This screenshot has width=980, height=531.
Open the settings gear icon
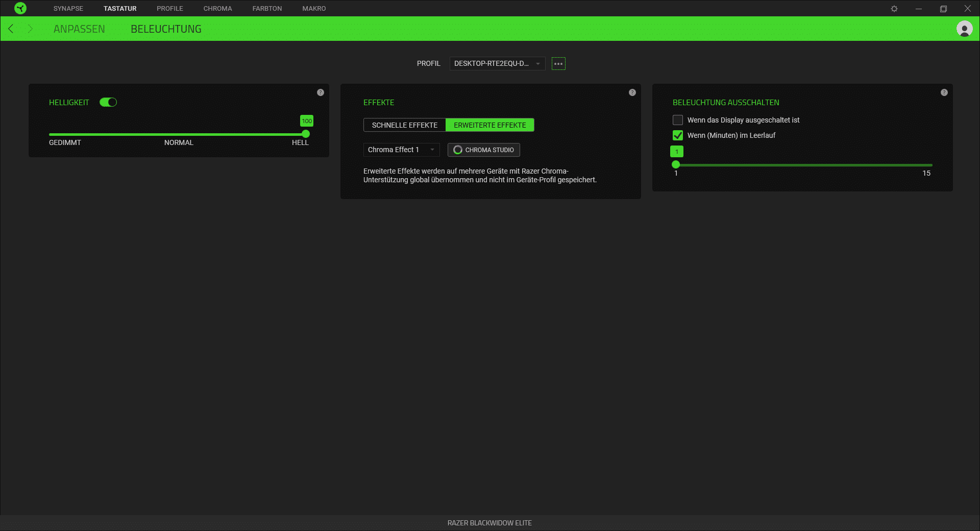(894, 9)
